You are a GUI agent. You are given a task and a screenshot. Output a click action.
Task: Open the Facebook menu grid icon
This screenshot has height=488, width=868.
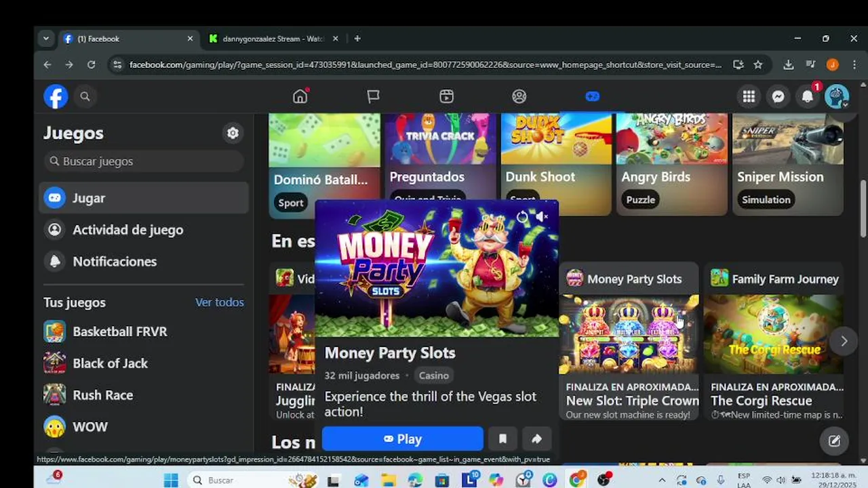[749, 96]
